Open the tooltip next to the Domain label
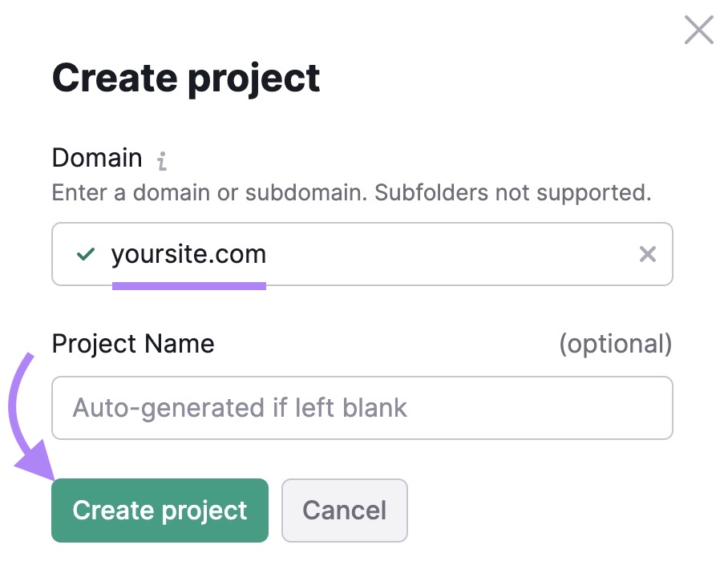This screenshot has width=728, height=569. coord(162,160)
